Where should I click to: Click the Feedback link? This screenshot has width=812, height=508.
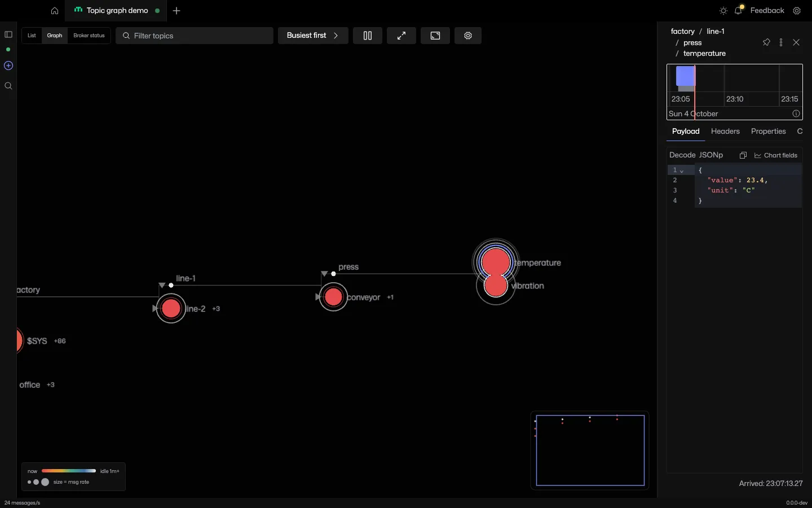pyautogui.click(x=767, y=11)
